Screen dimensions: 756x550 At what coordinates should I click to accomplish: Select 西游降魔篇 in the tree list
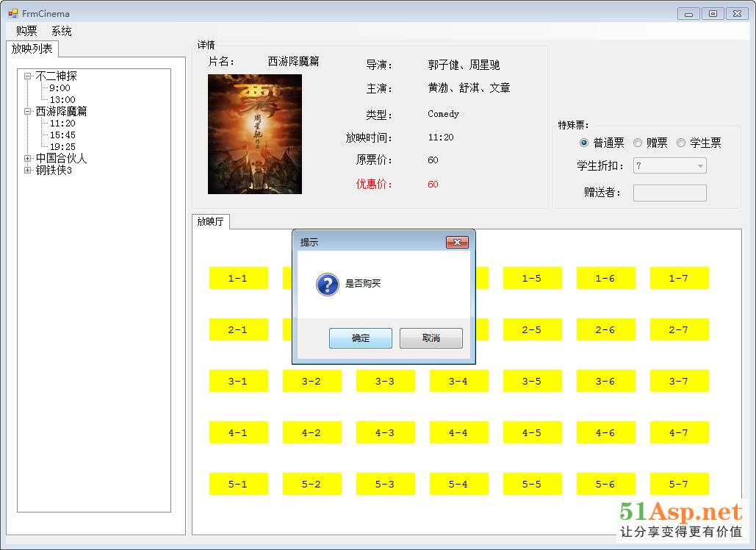pos(61,111)
